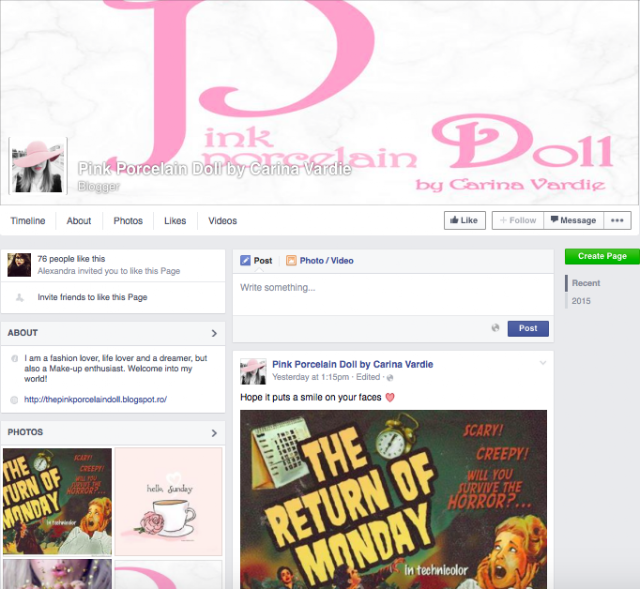The image size is (640, 589).
Task: Click the green Create Page button
Action: (602, 256)
